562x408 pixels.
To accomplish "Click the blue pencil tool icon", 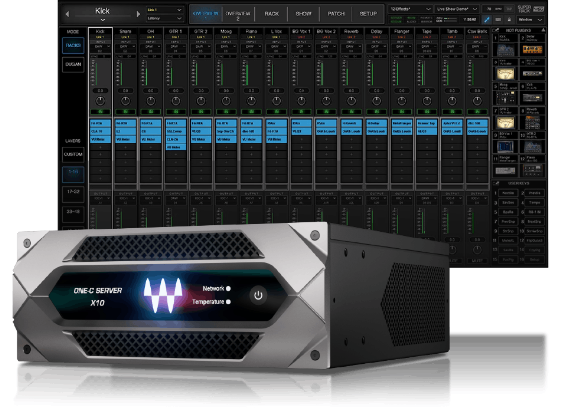I will pos(486,20).
